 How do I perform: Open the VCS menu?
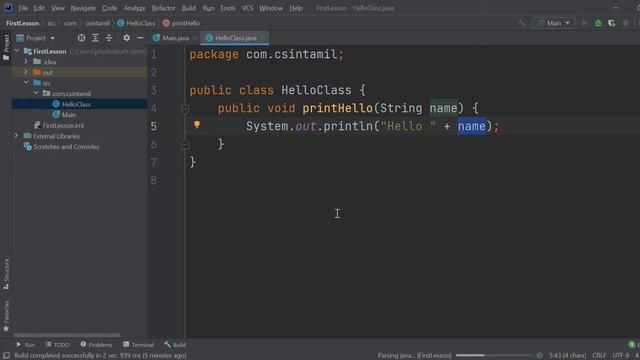[247, 8]
